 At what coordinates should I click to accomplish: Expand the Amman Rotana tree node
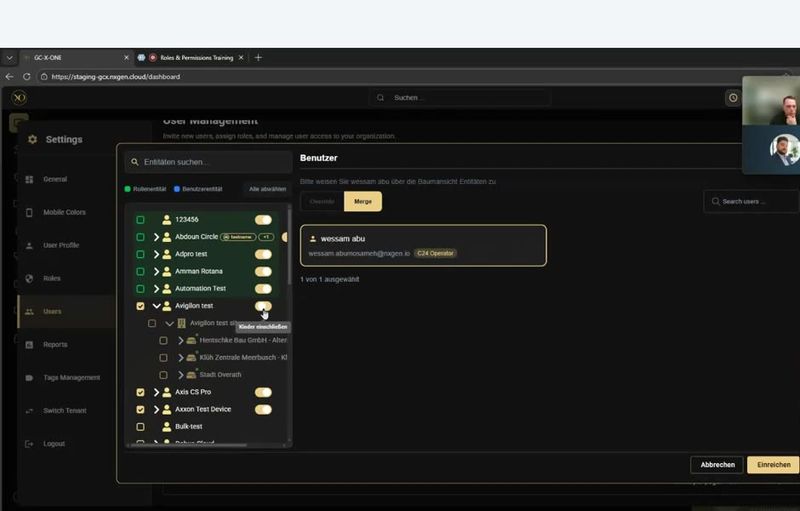pyautogui.click(x=156, y=271)
